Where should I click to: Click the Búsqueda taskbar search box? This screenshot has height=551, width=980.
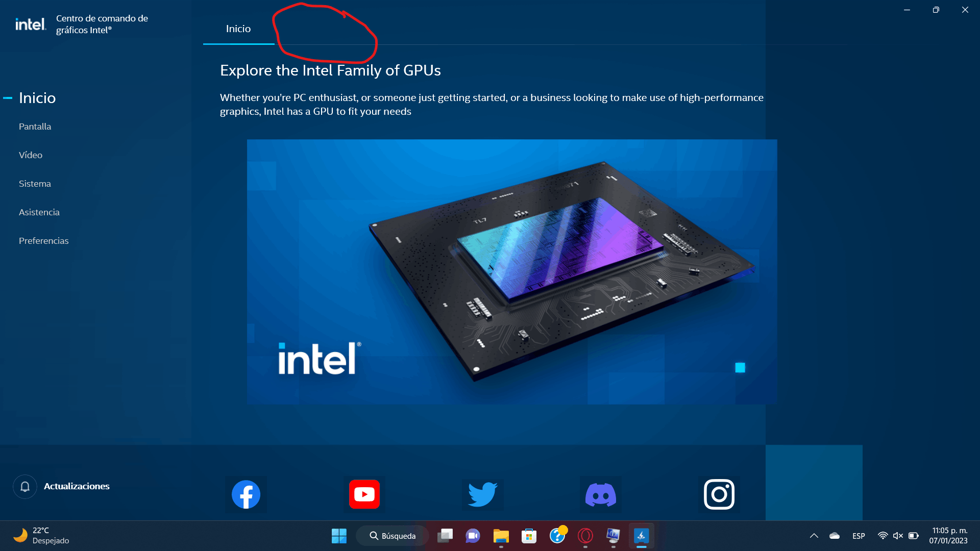point(392,536)
